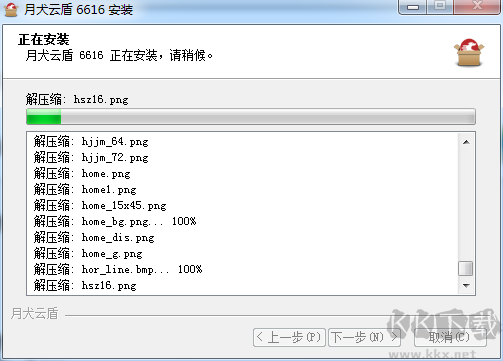
Task: Select the hor_line.bmp 100% log row
Action: click(242, 269)
